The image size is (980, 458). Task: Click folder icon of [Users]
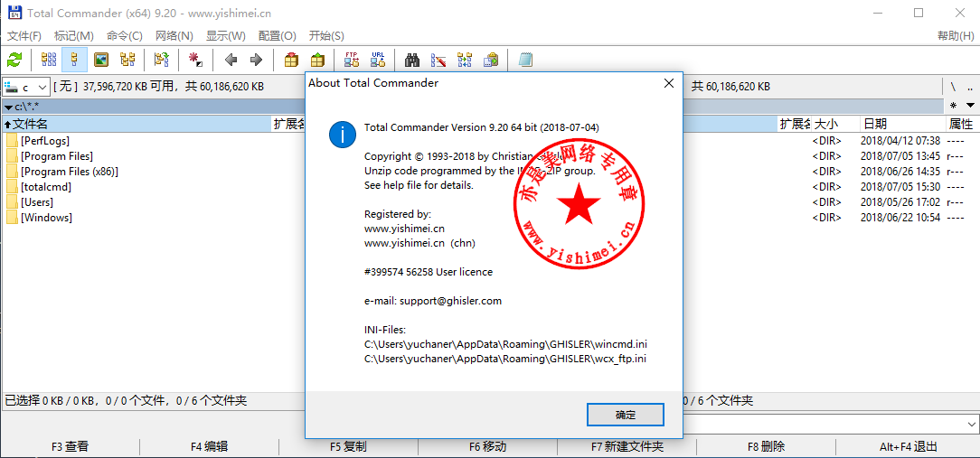12,202
